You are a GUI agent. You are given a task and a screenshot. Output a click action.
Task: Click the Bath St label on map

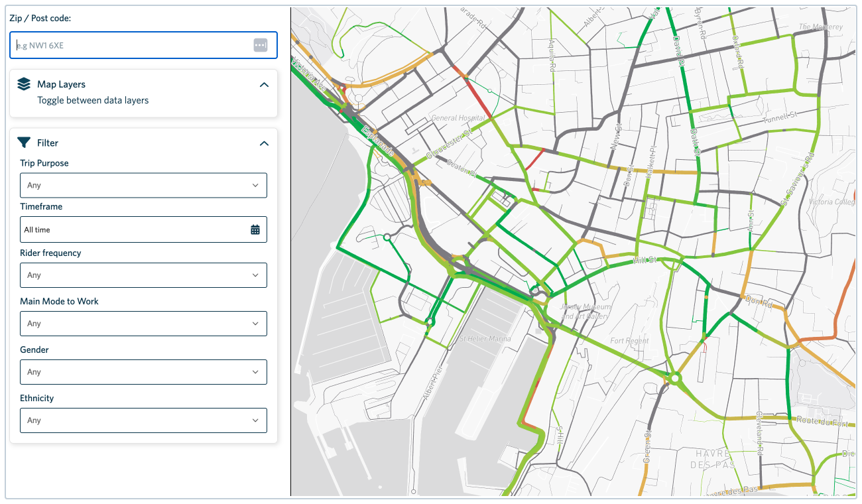[696, 142]
